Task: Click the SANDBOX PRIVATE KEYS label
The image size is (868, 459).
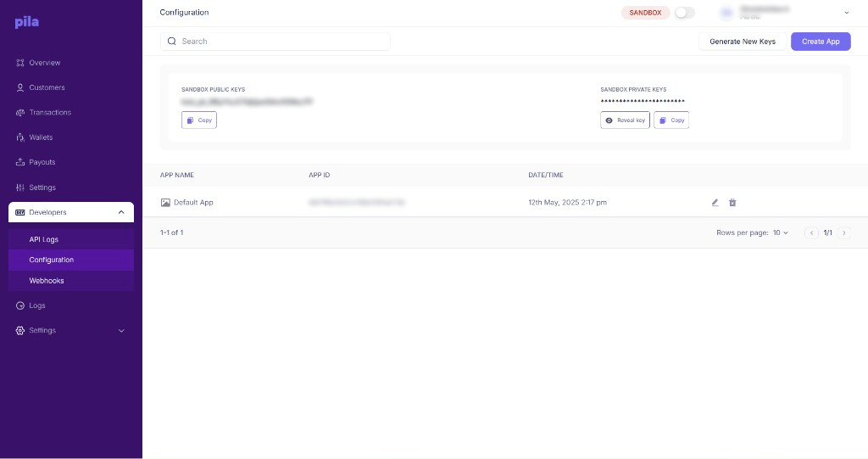Action: [x=633, y=89]
